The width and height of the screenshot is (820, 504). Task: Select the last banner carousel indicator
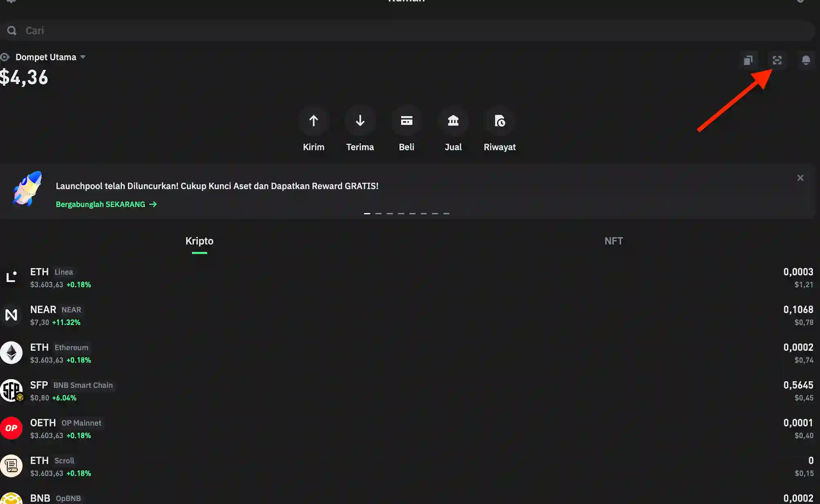[446, 214]
